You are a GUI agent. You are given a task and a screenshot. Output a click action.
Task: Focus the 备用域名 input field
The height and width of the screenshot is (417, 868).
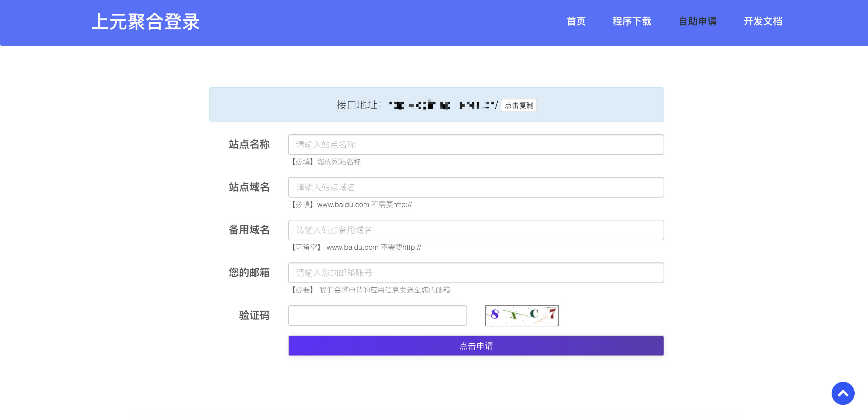[x=476, y=230]
